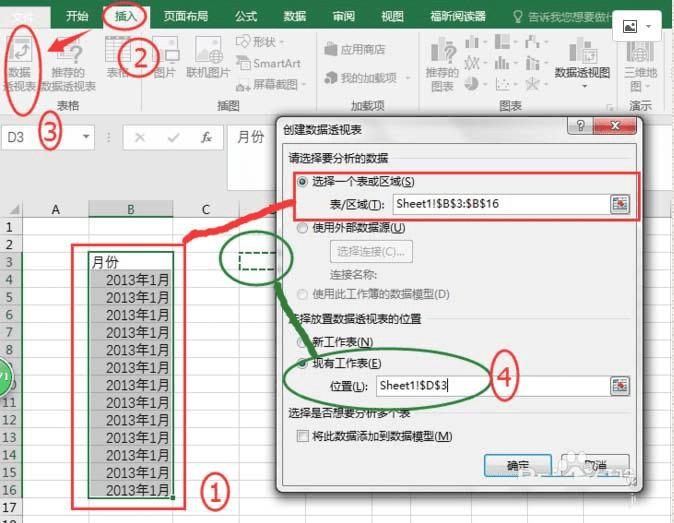Open the 3D Map (三维地图) button
The width and height of the screenshot is (674, 523).
pos(640,67)
